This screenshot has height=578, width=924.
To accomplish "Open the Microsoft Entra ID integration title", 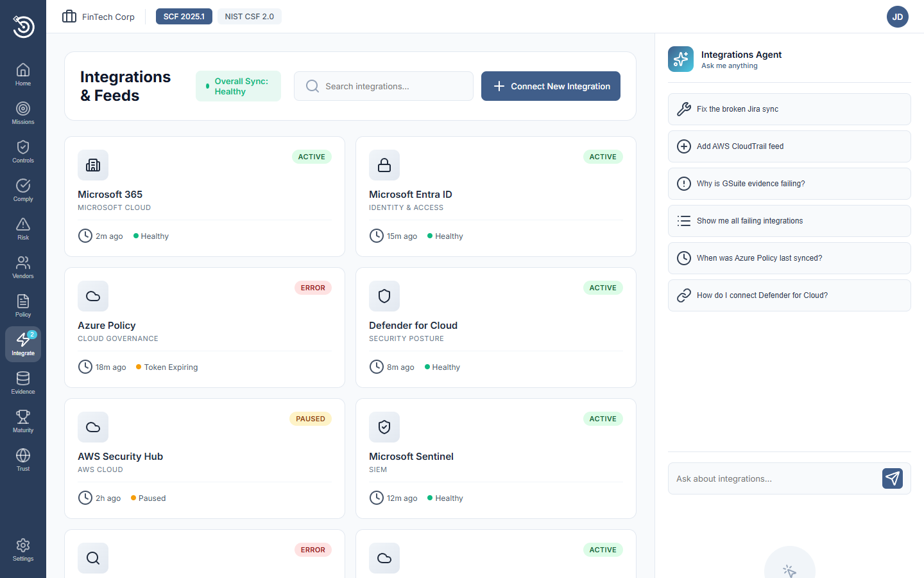I will pos(411,195).
